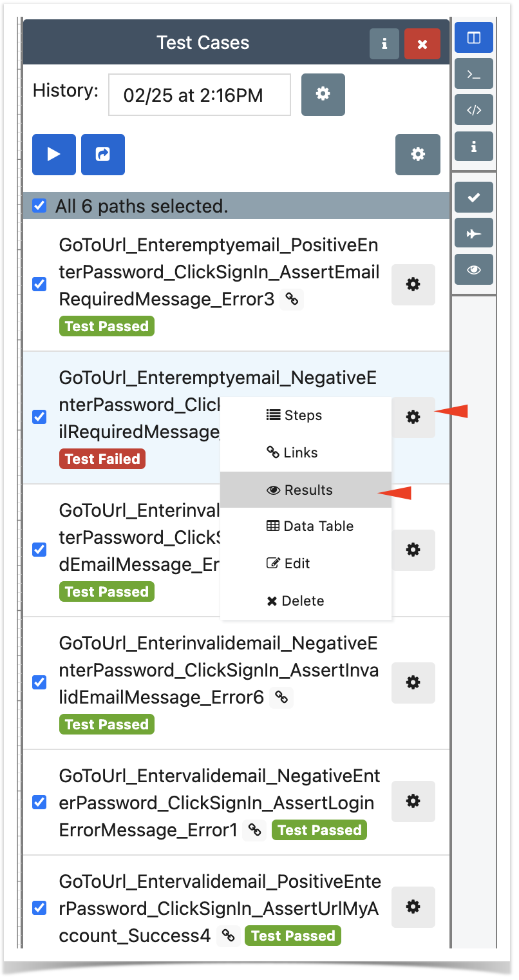The height and width of the screenshot is (980, 519).
Task: Run selected tests with the play button
Action: coord(54,155)
